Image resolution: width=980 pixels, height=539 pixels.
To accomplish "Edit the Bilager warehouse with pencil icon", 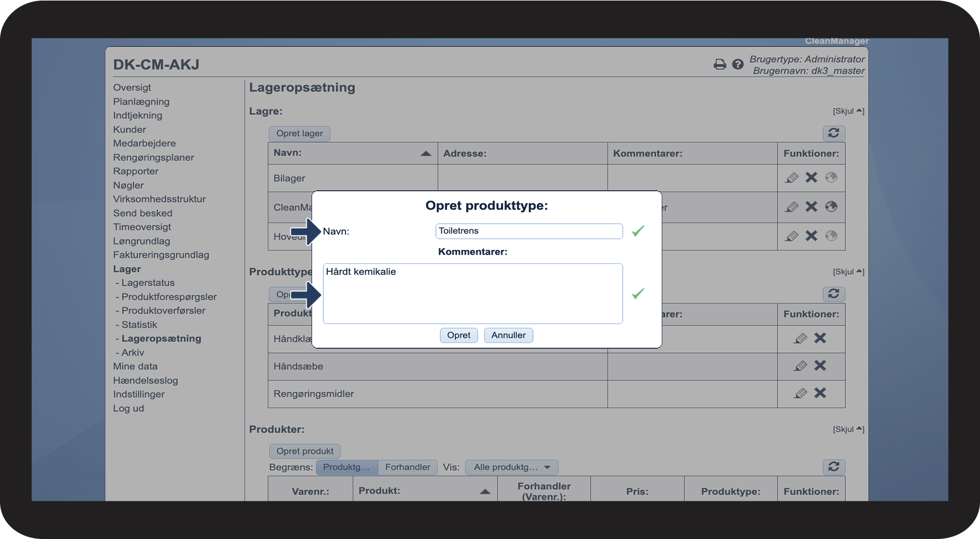I will pos(791,178).
